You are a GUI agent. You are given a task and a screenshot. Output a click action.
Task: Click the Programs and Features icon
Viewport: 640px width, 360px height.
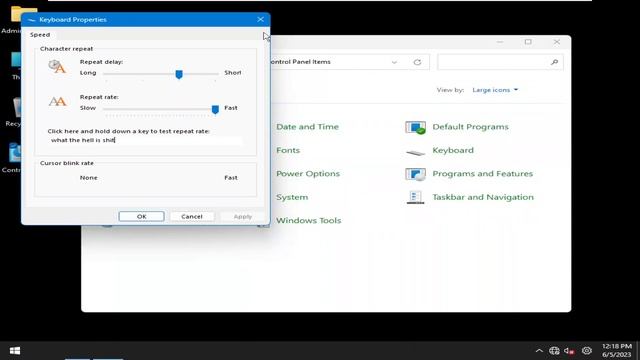(416, 174)
